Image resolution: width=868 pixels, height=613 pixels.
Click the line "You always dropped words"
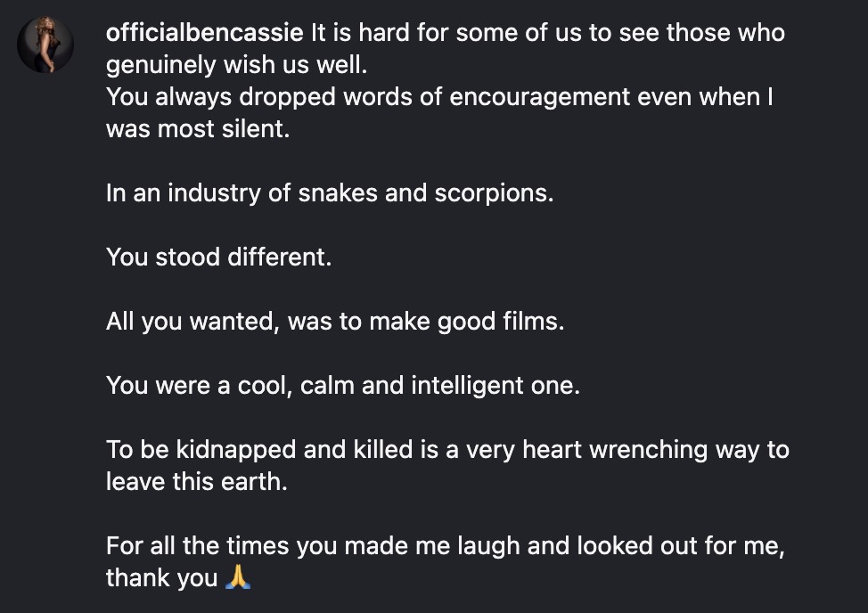[x=439, y=97]
